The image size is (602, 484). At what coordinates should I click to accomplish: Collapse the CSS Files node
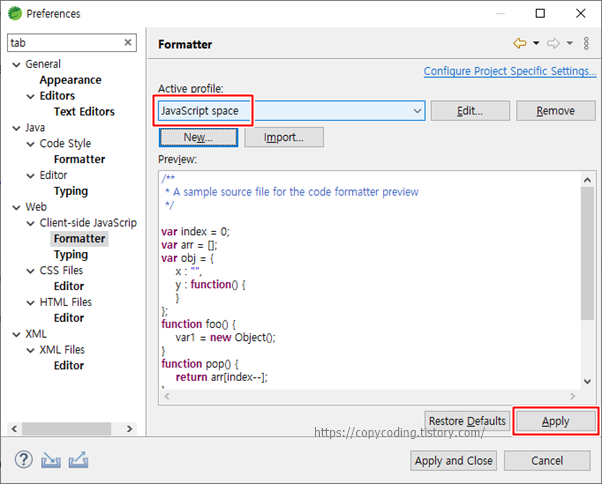(30, 271)
